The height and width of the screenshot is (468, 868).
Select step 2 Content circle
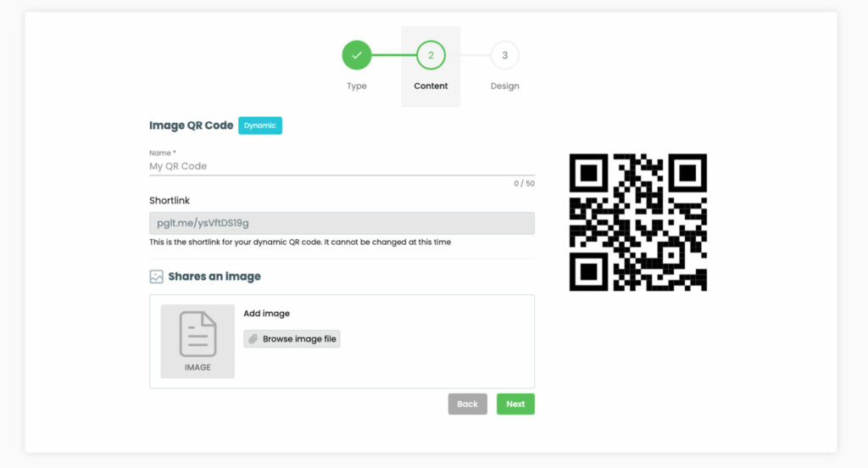click(x=431, y=55)
